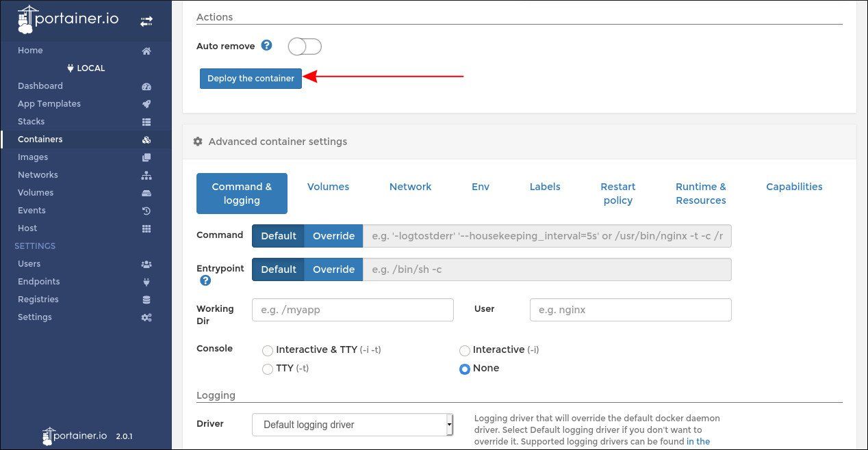Image resolution: width=868 pixels, height=450 pixels.
Task: Select the App Templates rocket icon
Action: click(146, 103)
